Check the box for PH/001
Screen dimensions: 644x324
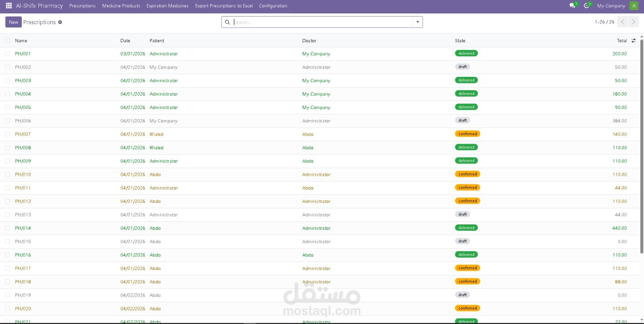pos(8,54)
